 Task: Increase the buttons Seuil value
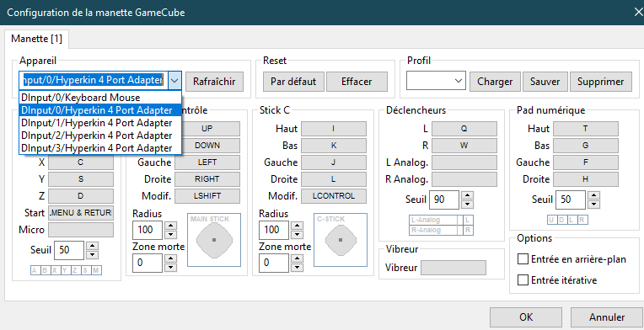pyautogui.click(x=94, y=246)
